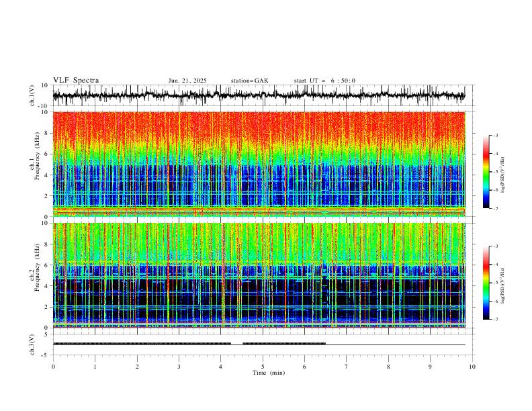
Task: Click time axis tick label "8"
Action: tap(388, 367)
